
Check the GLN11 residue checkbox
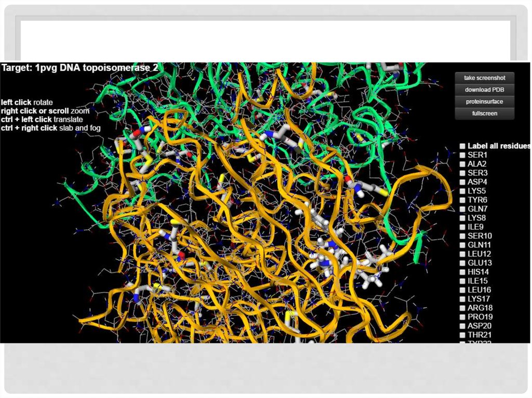click(x=462, y=245)
